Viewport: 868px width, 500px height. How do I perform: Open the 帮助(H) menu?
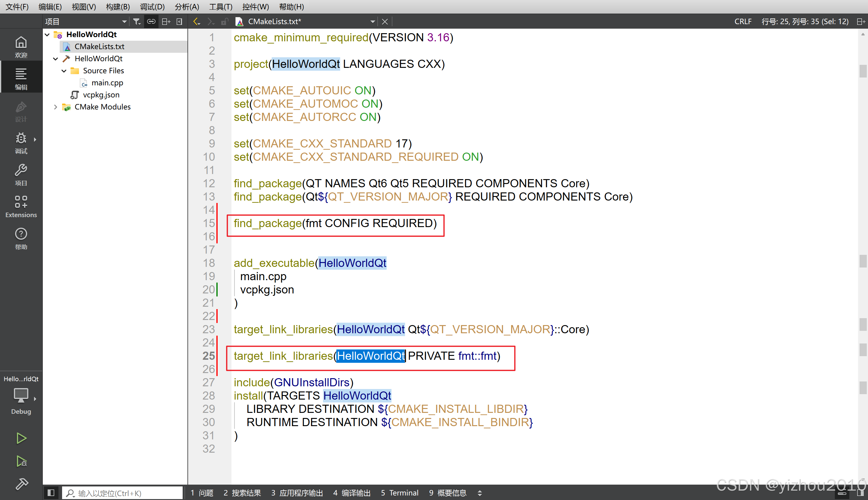coord(291,7)
